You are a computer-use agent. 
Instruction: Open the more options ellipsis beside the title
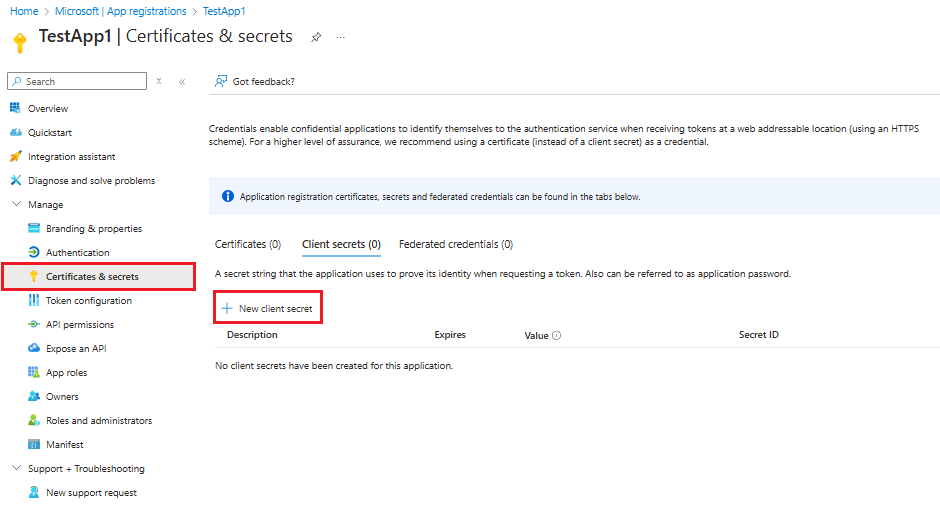click(341, 37)
